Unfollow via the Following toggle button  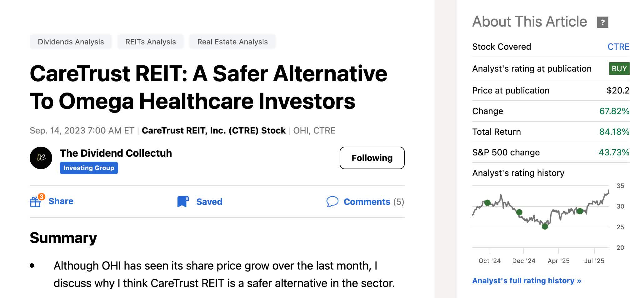372,158
